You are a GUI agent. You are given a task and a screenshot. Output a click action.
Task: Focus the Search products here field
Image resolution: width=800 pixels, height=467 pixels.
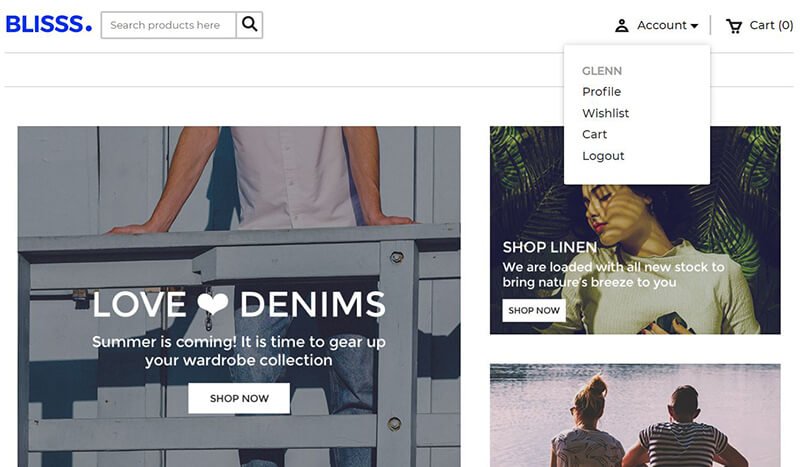pos(168,25)
